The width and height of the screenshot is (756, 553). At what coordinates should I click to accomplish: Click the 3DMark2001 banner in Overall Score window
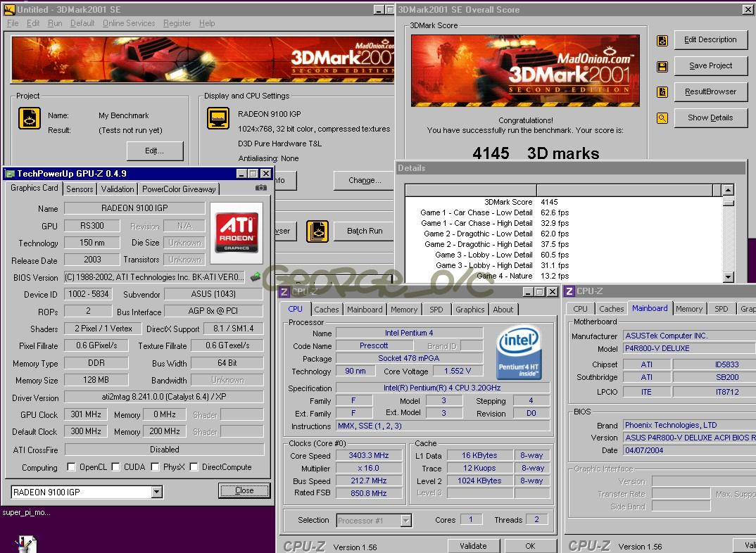point(526,71)
